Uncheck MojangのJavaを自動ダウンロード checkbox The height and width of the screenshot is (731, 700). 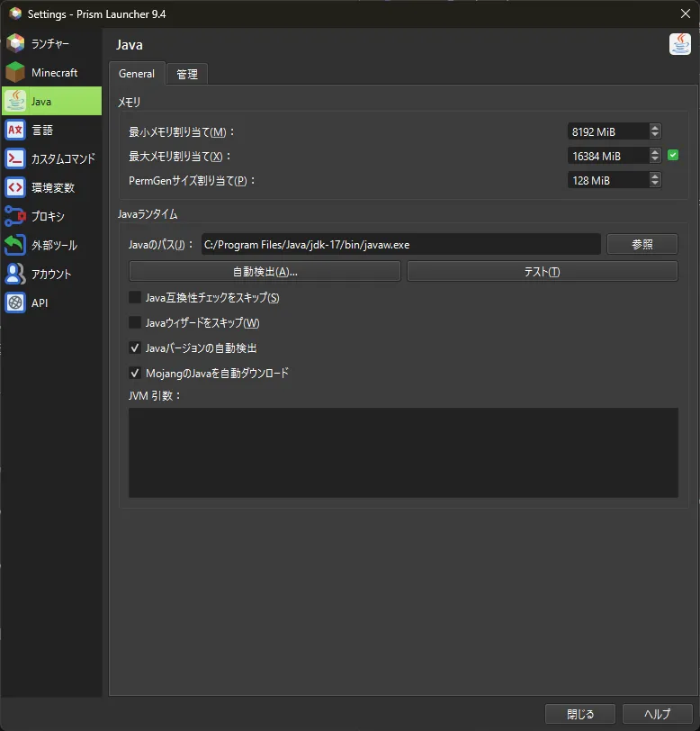point(135,373)
